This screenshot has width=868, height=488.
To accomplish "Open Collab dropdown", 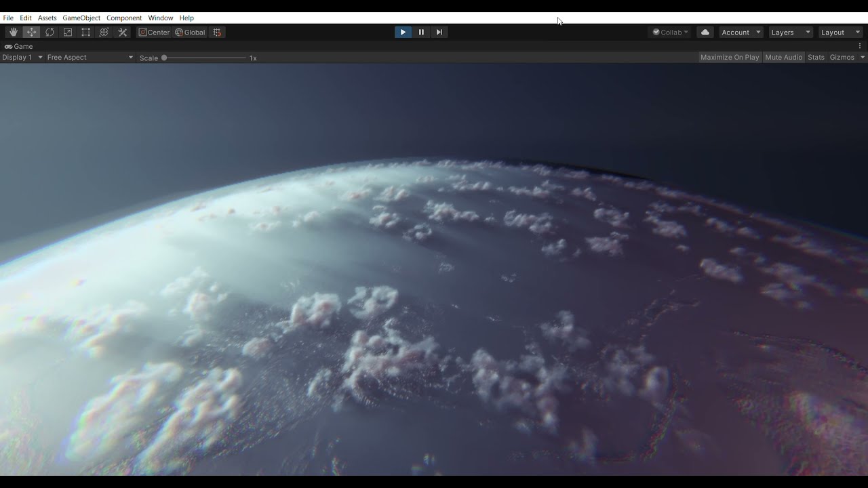I will click(671, 33).
